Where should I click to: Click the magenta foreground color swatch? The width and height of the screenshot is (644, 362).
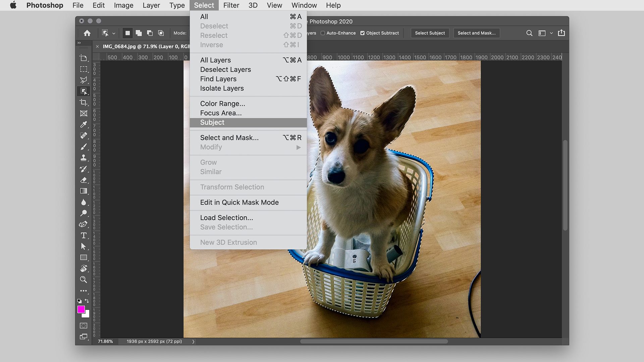82,310
